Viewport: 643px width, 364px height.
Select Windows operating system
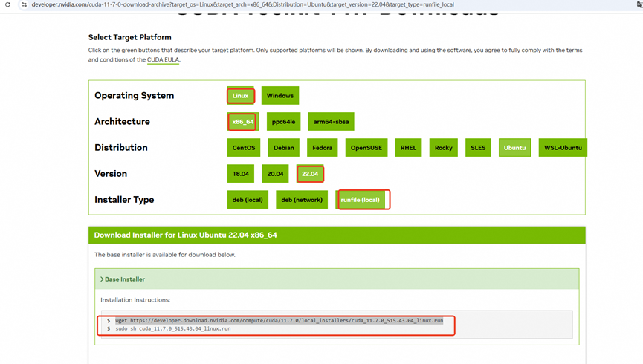[280, 96]
